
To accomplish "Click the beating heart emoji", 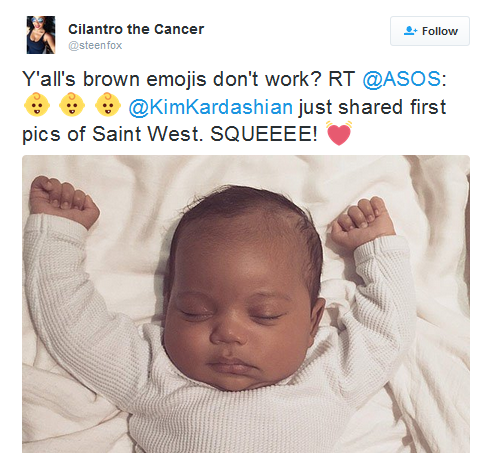I will pyautogui.click(x=339, y=133).
